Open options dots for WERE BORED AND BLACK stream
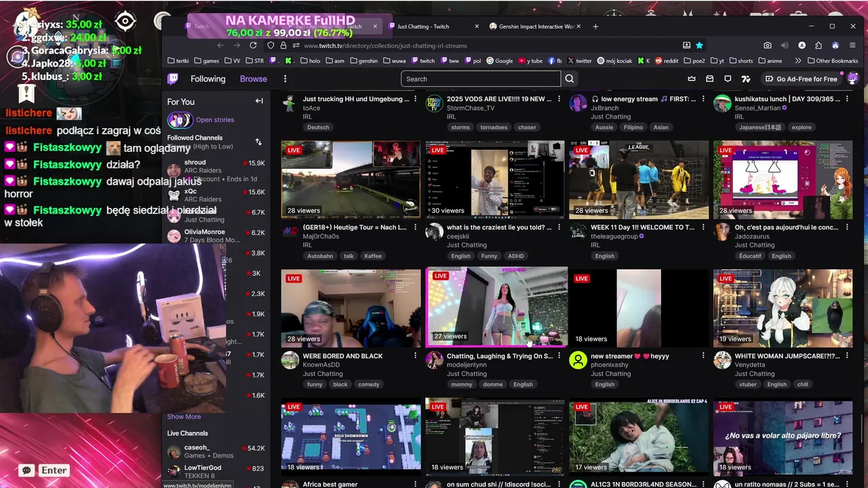The image size is (868, 488). (416, 356)
